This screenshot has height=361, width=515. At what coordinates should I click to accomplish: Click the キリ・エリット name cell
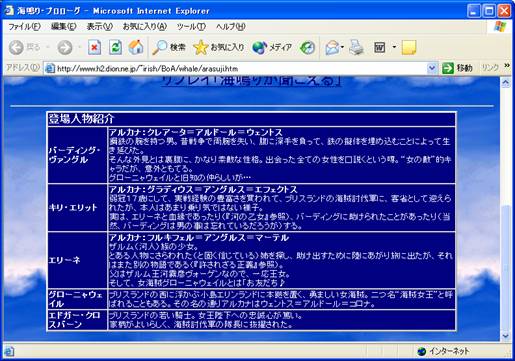[x=77, y=207]
